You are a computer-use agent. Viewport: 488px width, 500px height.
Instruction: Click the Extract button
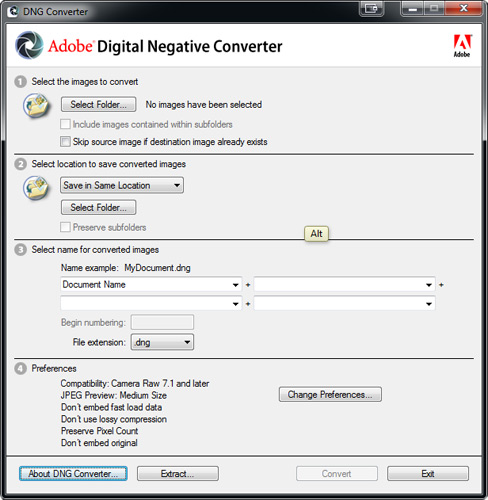178,474
